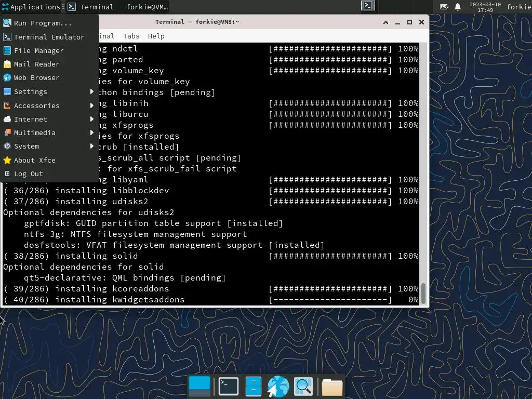Expand the Multimedia submenu
The height and width of the screenshot is (399, 532).
click(x=49, y=132)
